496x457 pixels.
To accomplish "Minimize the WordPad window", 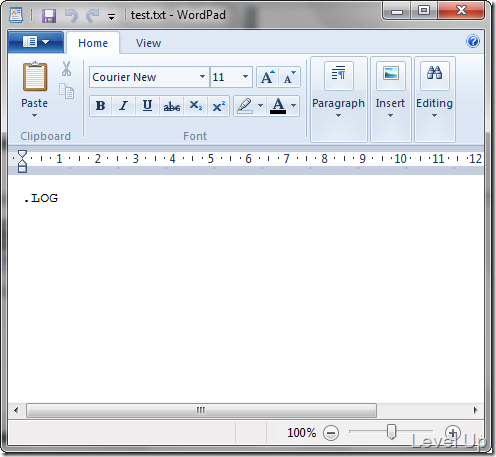I will coord(397,12).
